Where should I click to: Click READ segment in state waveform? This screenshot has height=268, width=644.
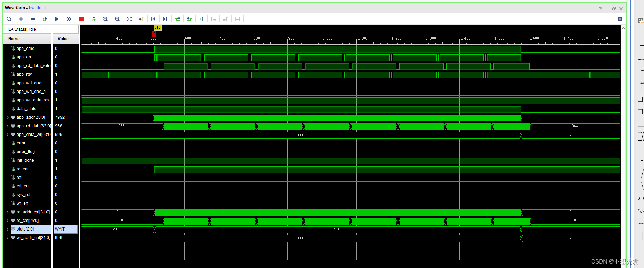click(x=337, y=229)
